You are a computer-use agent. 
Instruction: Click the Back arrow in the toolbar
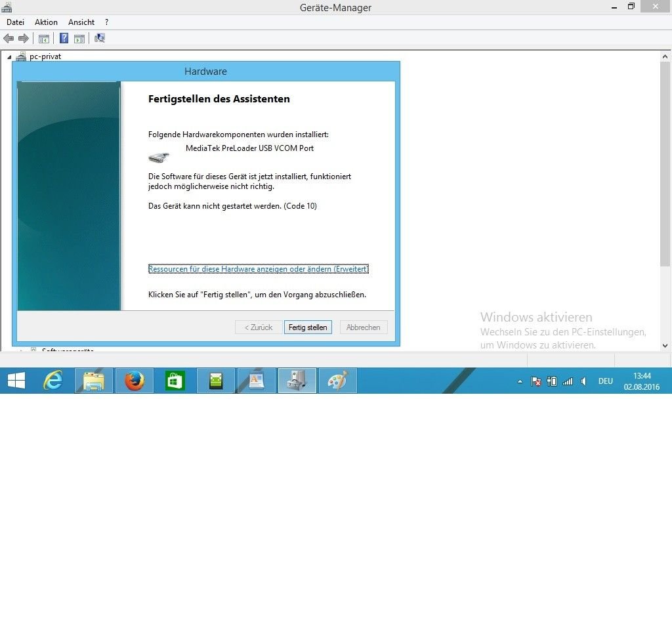click(8, 39)
